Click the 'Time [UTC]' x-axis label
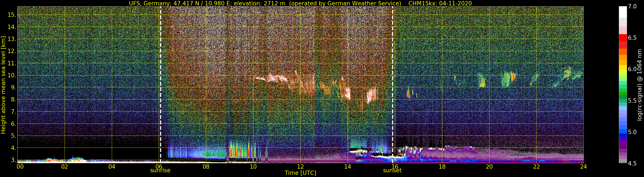This screenshot has height=177, width=644. pos(300,173)
